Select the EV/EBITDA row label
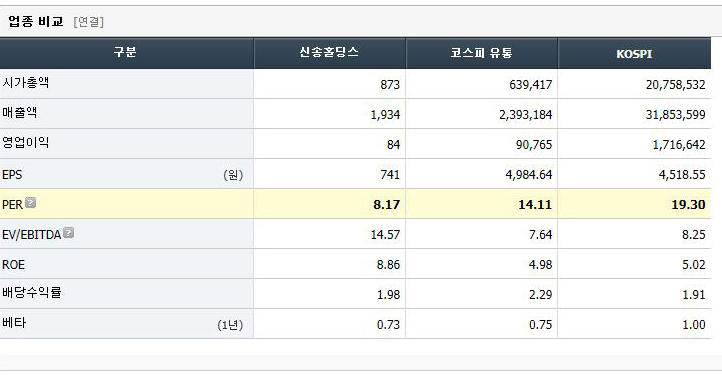The width and height of the screenshot is (722, 375). click(32, 234)
